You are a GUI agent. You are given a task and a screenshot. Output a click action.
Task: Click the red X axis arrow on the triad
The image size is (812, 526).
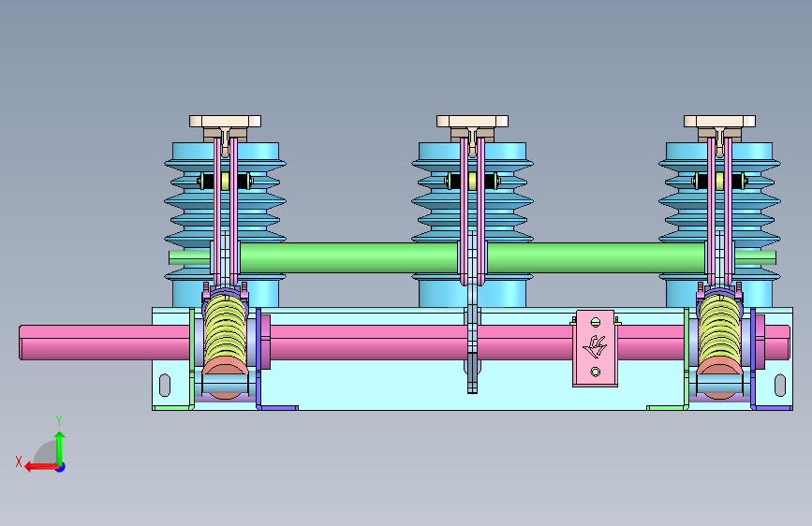point(40,467)
